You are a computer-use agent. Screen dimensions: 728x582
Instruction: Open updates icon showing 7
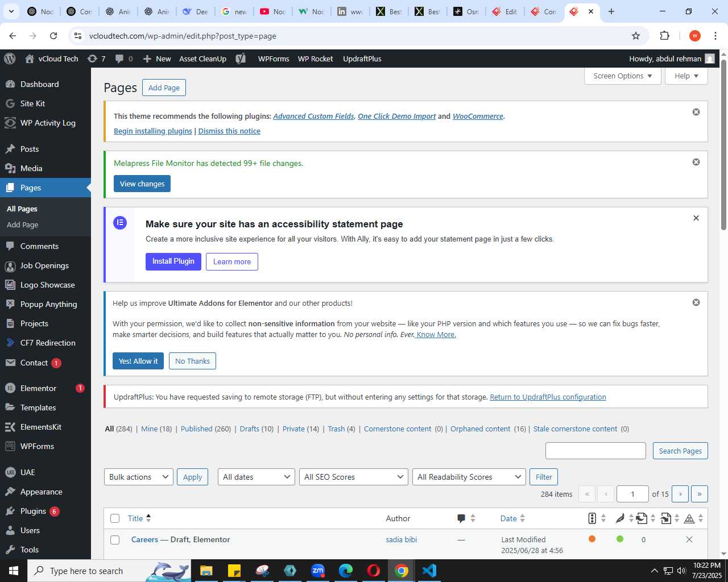96,59
